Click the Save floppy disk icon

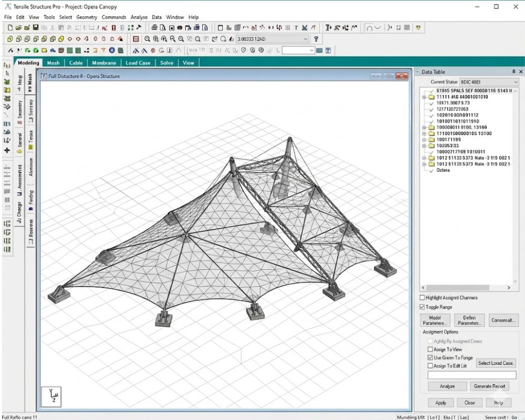tap(36, 28)
